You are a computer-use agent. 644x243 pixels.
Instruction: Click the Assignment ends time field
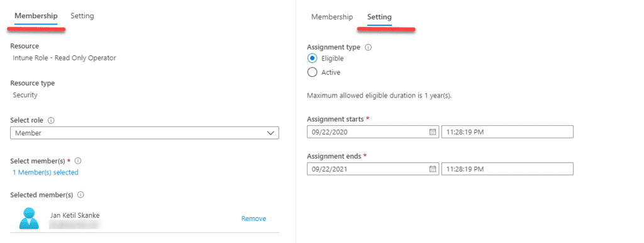(508, 169)
